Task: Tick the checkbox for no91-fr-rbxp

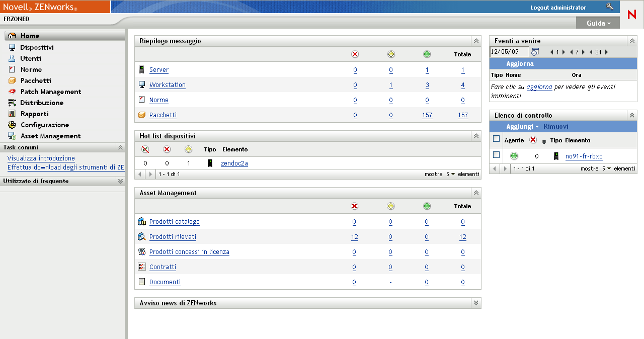Action: 496,156
